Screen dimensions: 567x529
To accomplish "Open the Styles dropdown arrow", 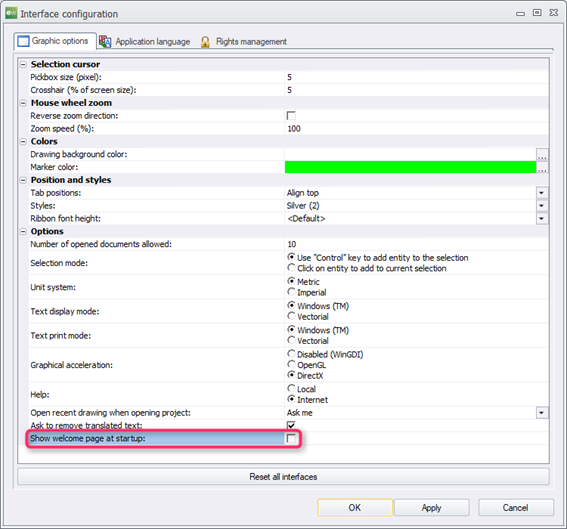I will coord(542,206).
